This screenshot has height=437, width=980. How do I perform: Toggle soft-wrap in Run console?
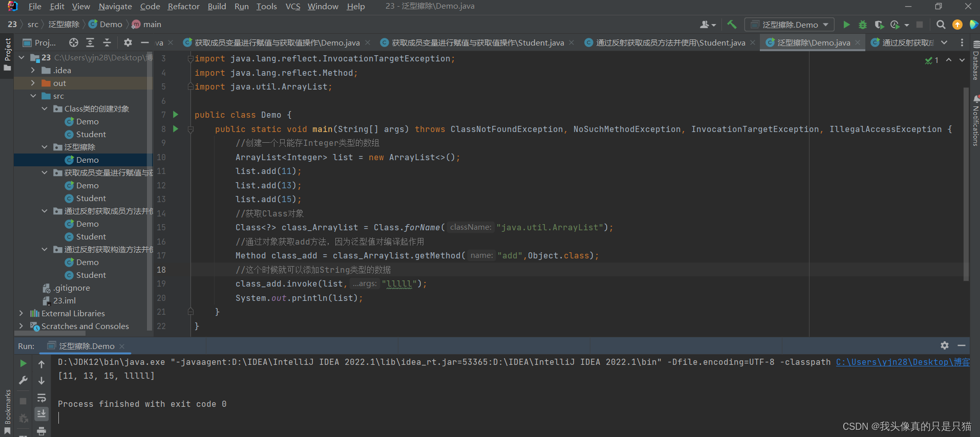pyautogui.click(x=41, y=398)
